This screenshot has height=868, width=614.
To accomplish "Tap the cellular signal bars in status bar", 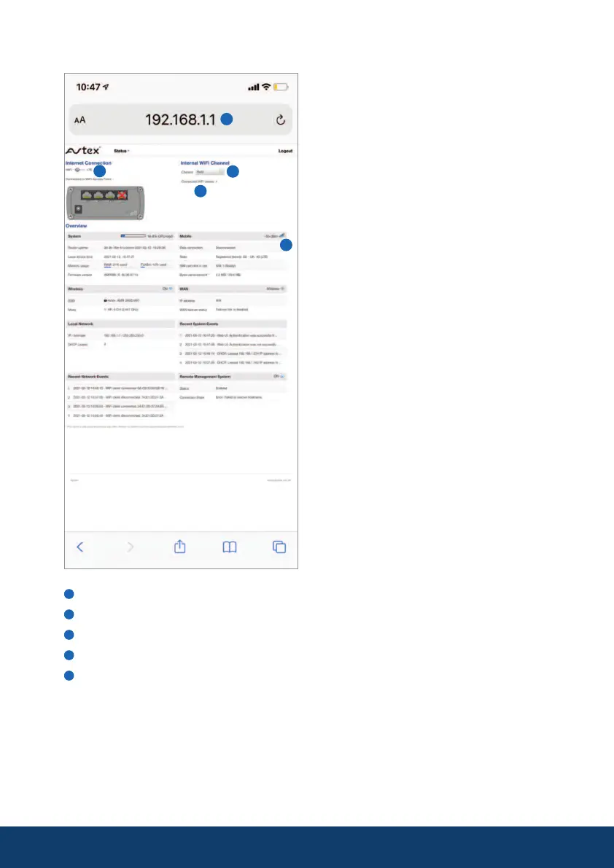I will [254, 87].
